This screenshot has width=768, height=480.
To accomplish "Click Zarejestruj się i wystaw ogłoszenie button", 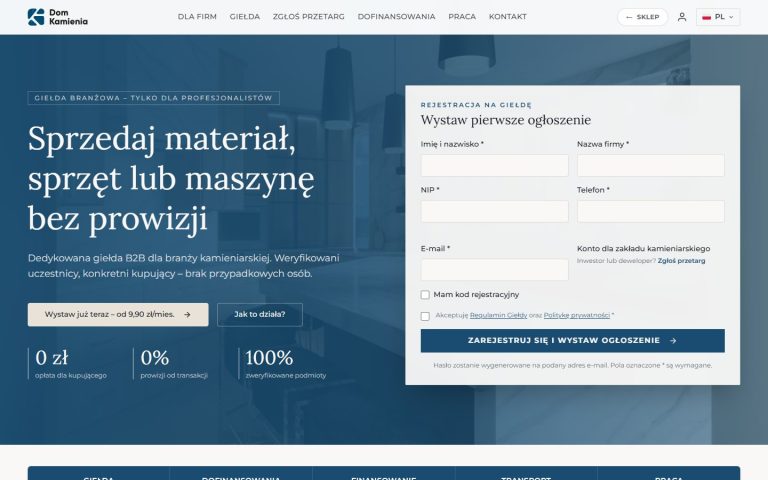I will 573,340.
